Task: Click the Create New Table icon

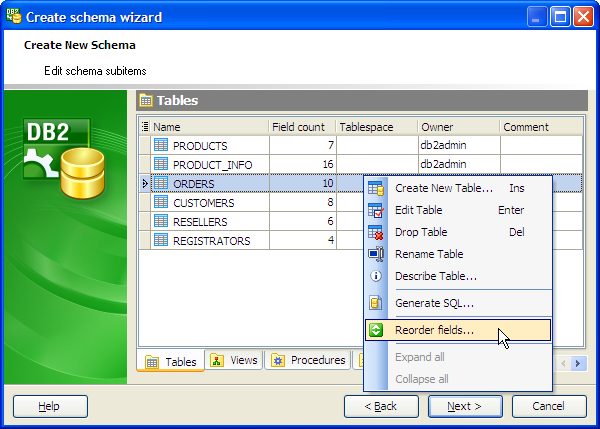Action: click(376, 188)
